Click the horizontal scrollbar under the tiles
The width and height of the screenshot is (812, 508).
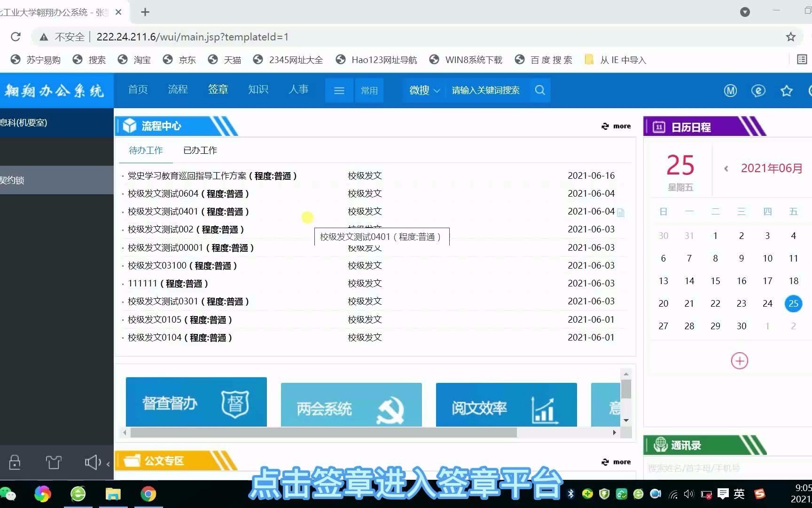point(323,432)
